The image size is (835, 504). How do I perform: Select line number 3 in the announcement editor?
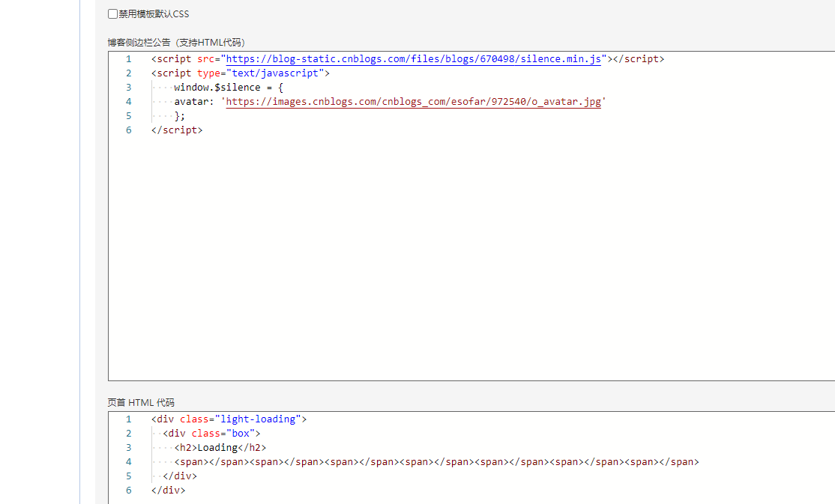(128, 87)
